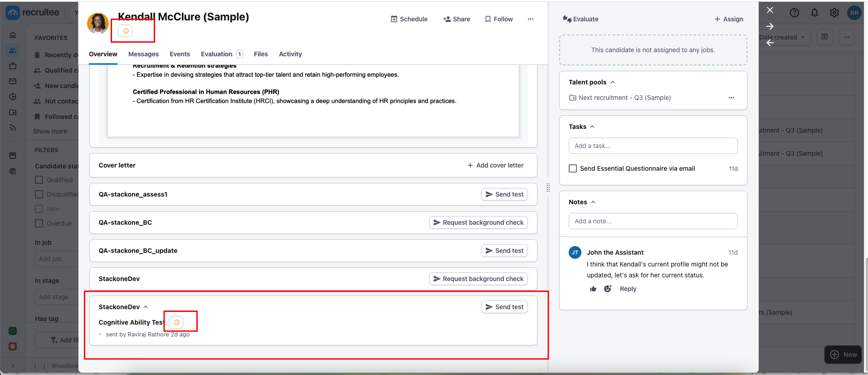Open talent pool Next recruitment options ellipsis
The height and width of the screenshot is (375, 868).
tap(731, 98)
